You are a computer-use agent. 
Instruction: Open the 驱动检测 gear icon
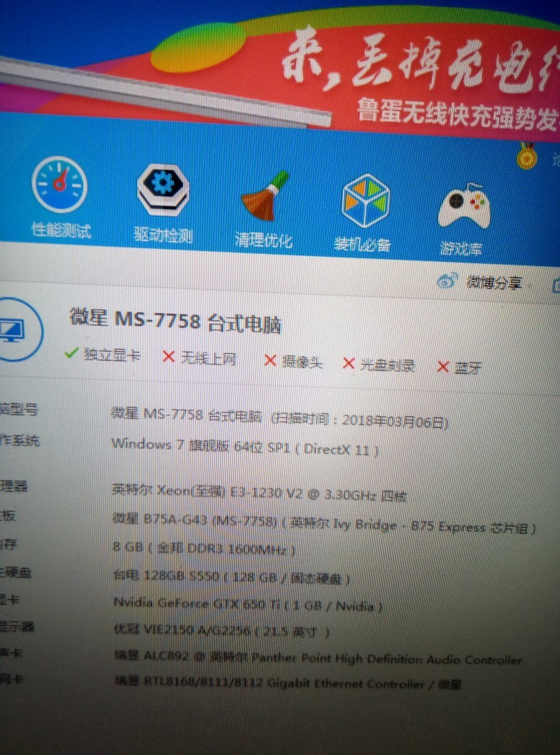163,189
